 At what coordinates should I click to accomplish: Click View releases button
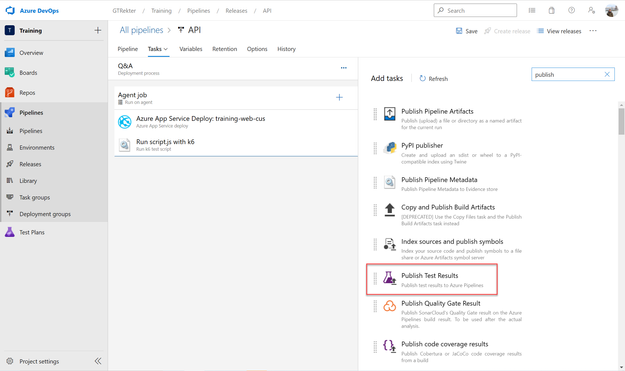pos(559,31)
